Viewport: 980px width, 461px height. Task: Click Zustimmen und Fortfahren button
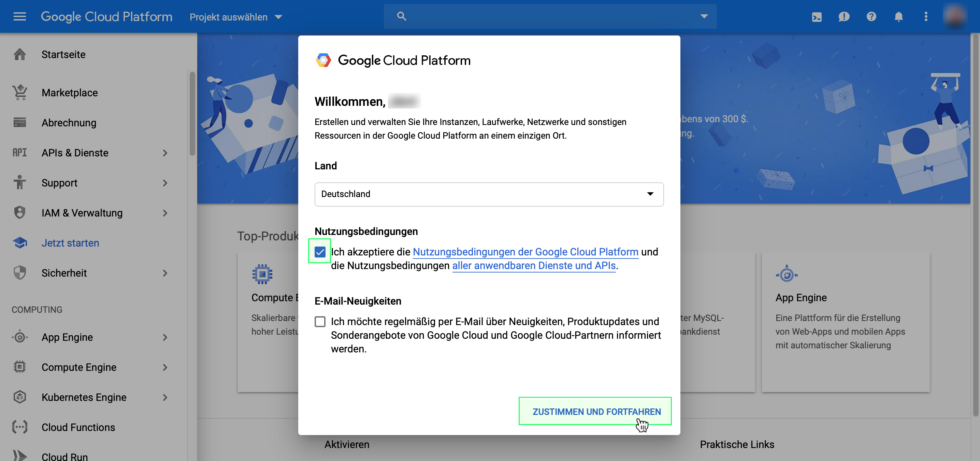click(596, 411)
